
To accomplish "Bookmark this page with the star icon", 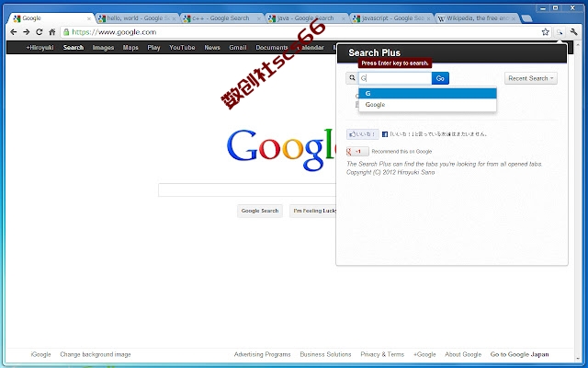I will coord(545,32).
